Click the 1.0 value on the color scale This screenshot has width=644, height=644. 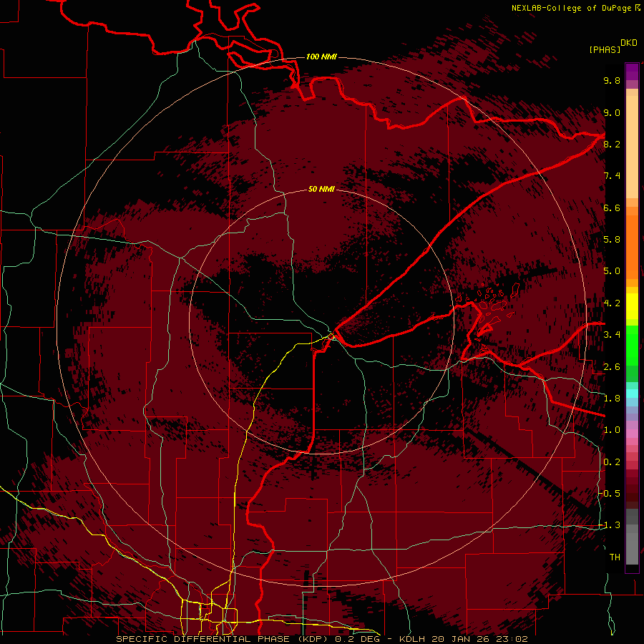pyautogui.click(x=612, y=430)
